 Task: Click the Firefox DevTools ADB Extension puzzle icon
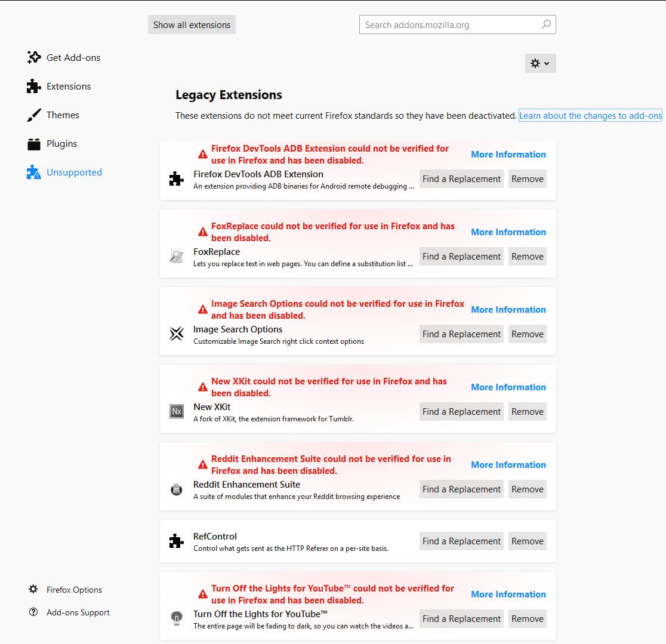pos(176,179)
